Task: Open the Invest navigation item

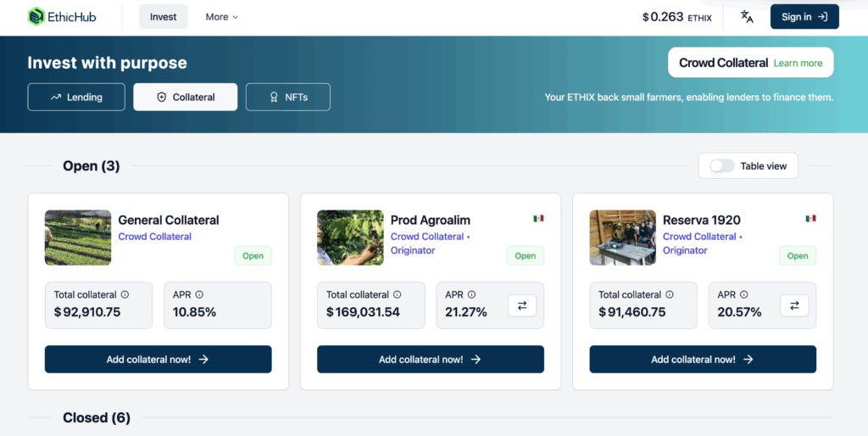Action: pyautogui.click(x=164, y=17)
